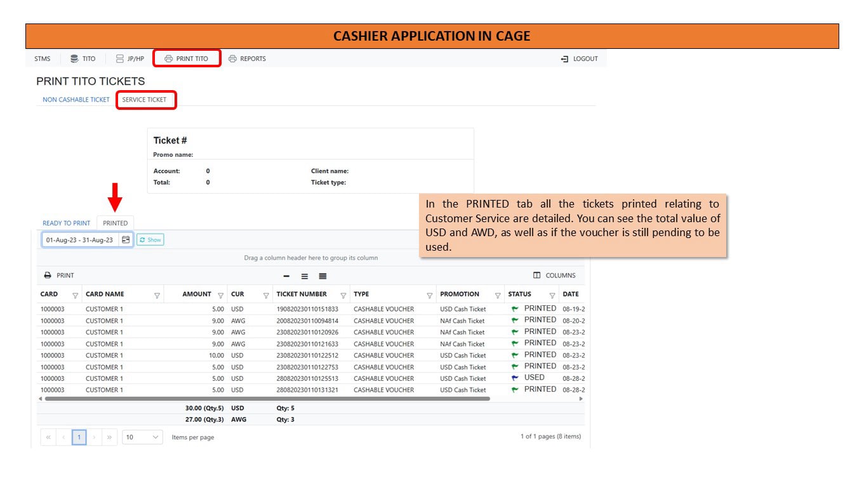Filter the AMOUNT column
The width and height of the screenshot is (864, 504).
(x=221, y=295)
